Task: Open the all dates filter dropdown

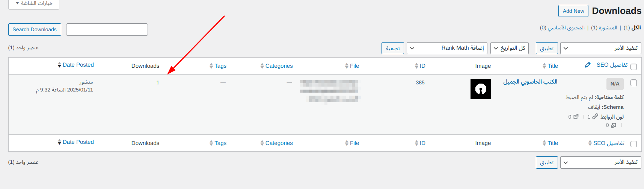Action: click(x=510, y=48)
